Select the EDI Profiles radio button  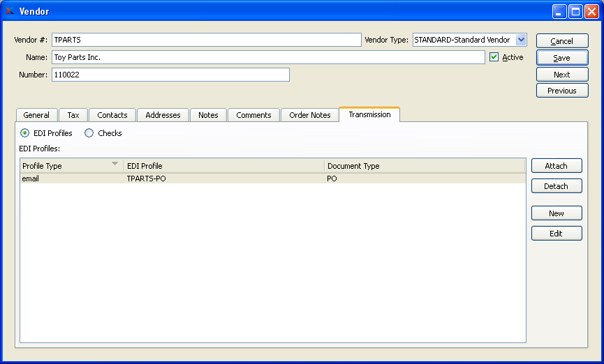click(x=24, y=133)
